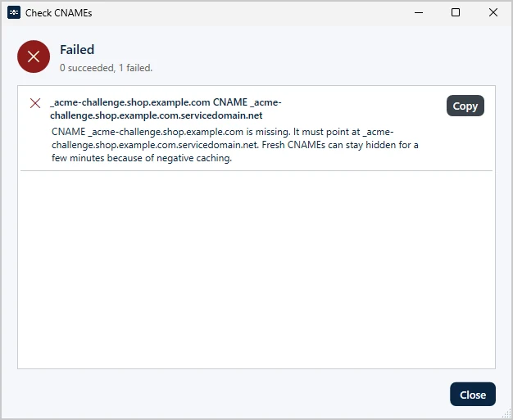Click the red X beside the CNAME entry
513x420 pixels.
point(35,103)
